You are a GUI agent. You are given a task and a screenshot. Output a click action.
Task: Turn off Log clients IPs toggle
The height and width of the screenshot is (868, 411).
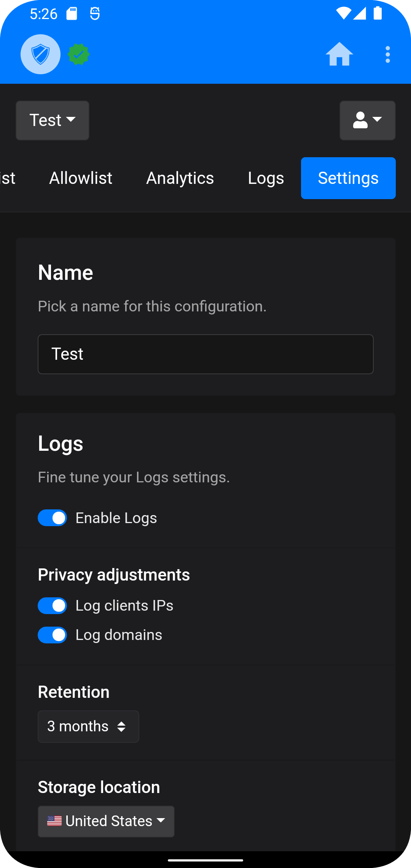tap(53, 606)
